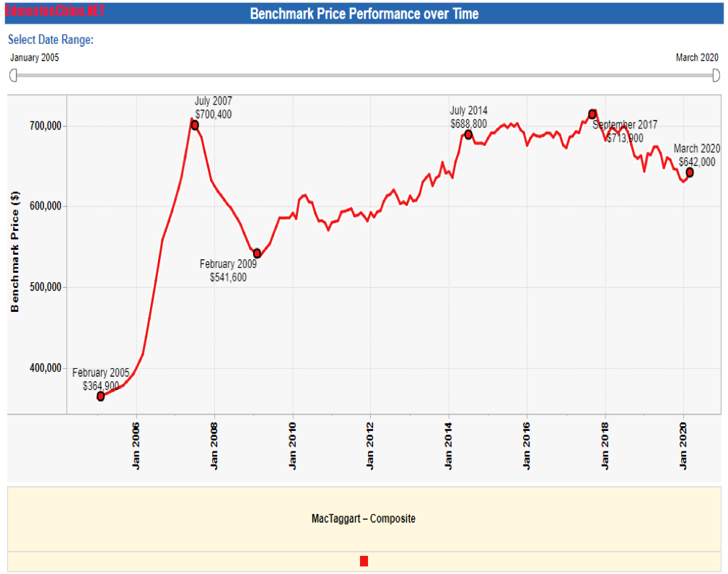Click the January 2005 start date label
Screen dimensions: 728x574
pyautogui.click(x=35, y=58)
